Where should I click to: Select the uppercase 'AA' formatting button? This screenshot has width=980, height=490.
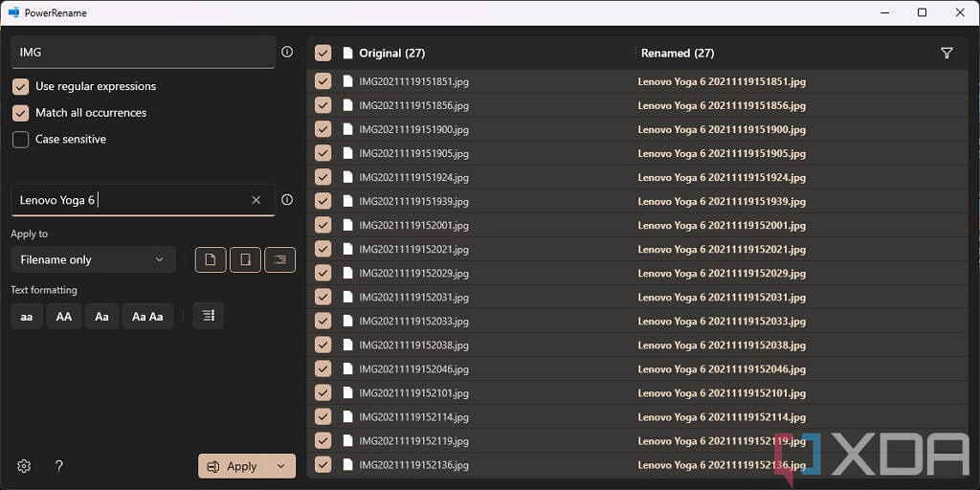click(x=63, y=316)
